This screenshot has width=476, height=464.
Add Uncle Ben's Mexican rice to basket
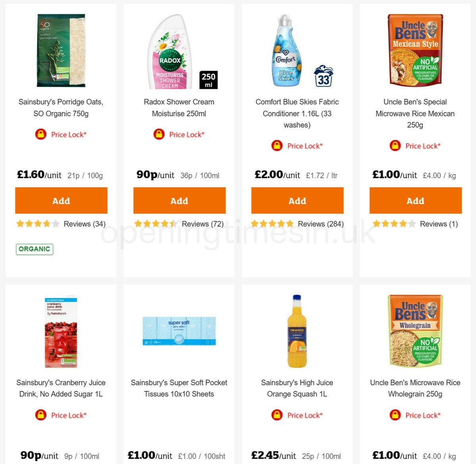click(x=415, y=200)
